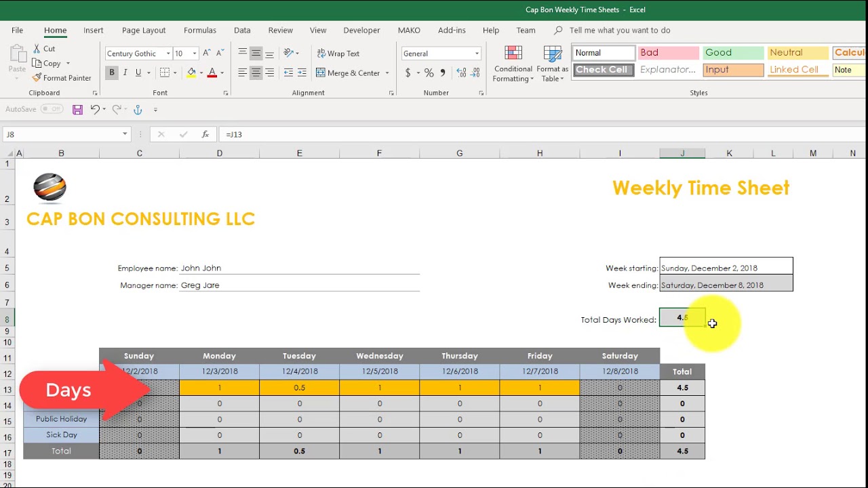Screen dimensions: 868x488
Task: Select Center horizontal alignment icon
Action: (256, 73)
